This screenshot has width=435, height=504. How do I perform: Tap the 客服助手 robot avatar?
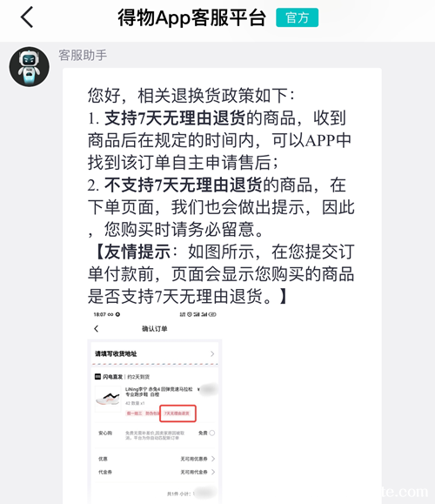coord(30,67)
